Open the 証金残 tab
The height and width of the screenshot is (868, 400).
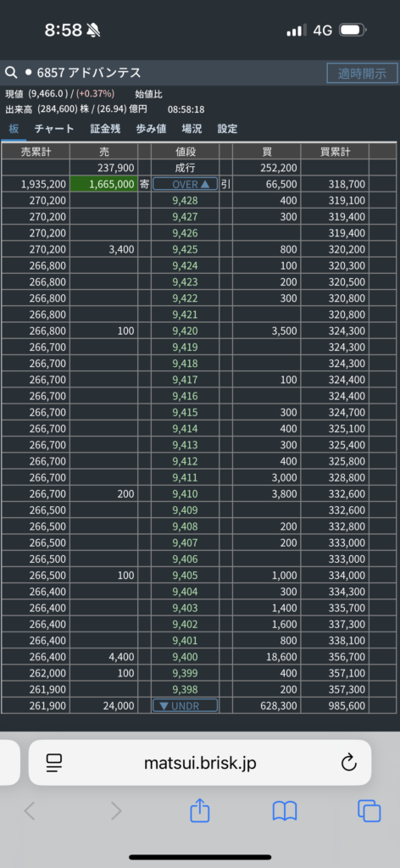coord(105,129)
